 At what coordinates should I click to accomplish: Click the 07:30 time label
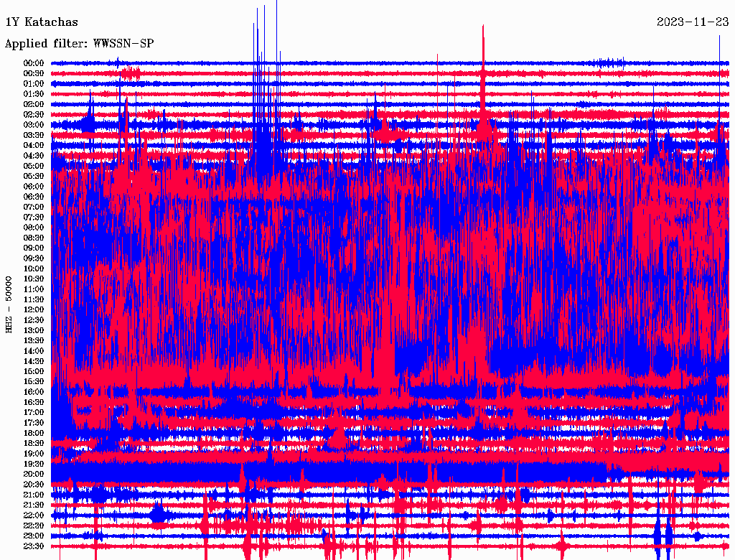click(34, 217)
